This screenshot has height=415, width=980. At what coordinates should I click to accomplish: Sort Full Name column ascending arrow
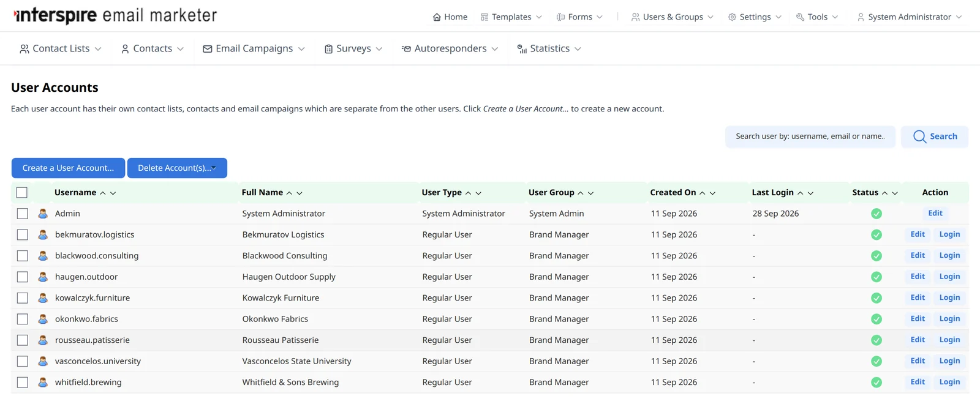point(289,193)
